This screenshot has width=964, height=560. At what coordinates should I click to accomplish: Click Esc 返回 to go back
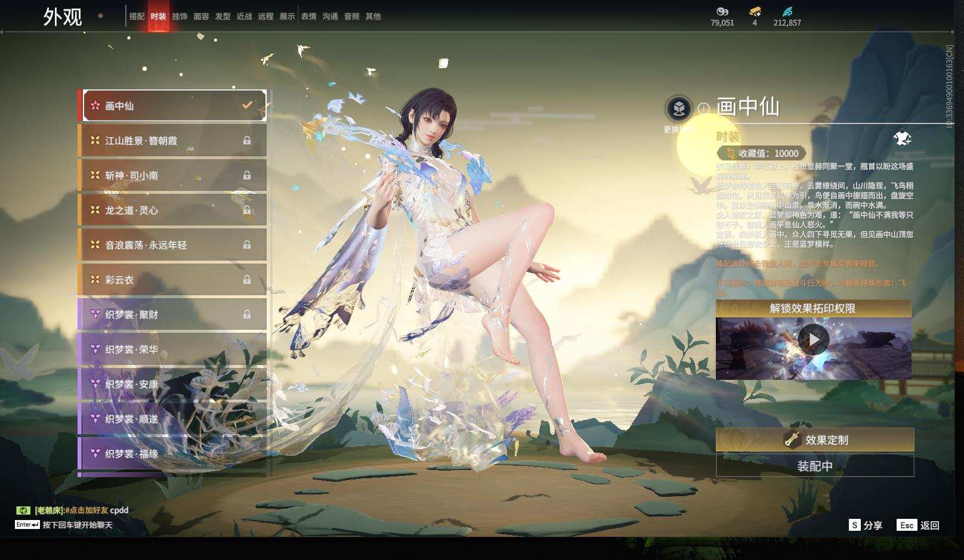(x=918, y=525)
